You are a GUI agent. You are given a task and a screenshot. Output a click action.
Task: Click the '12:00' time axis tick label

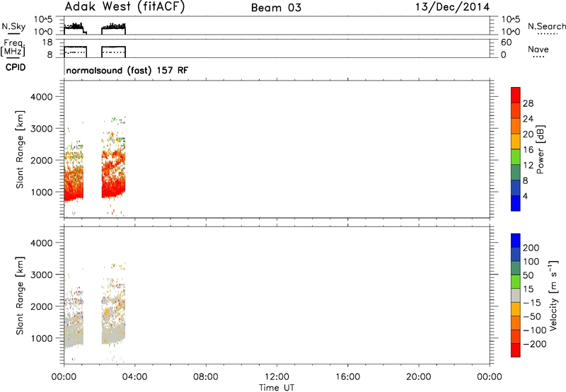277,377
